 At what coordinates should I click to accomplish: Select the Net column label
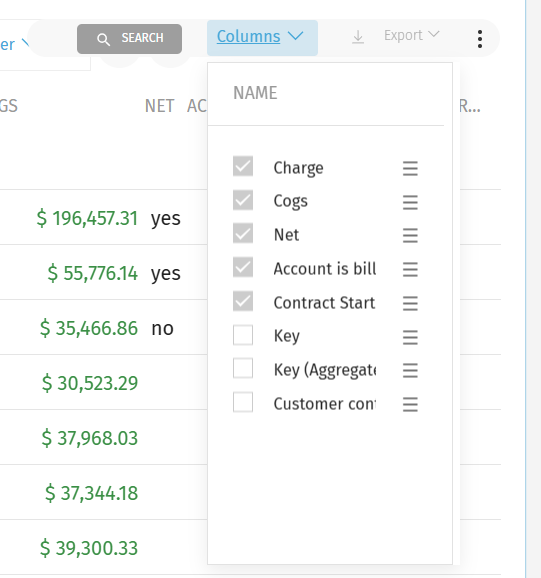coord(286,235)
